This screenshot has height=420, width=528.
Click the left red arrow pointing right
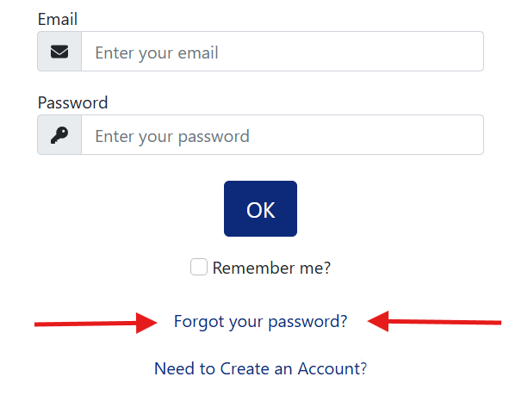(96, 323)
